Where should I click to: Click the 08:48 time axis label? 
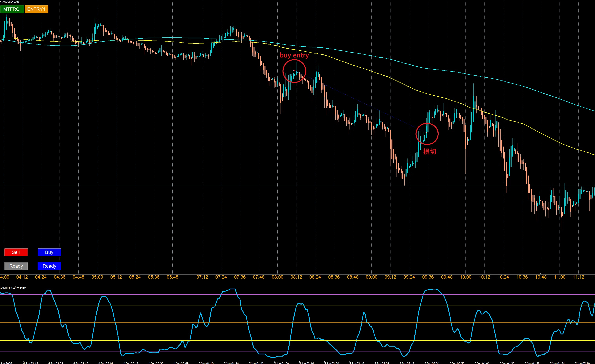353,277
